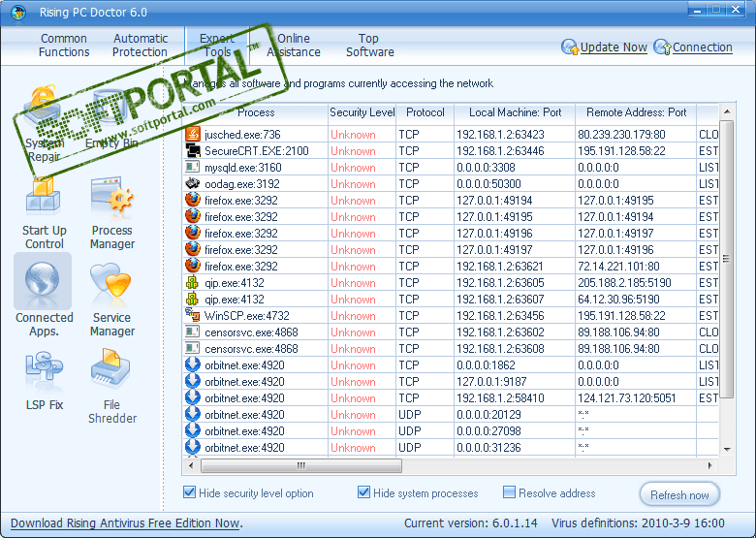Screen dimensions: 756x538
Task: Click Firefox icon for 192.168.1.2:63621 row
Action: click(193, 266)
